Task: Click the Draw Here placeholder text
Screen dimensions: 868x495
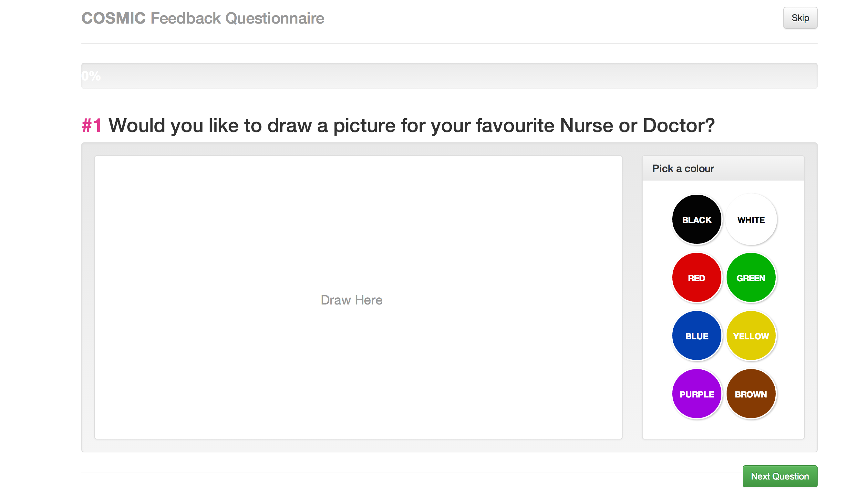Action: pyautogui.click(x=351, y=300)
